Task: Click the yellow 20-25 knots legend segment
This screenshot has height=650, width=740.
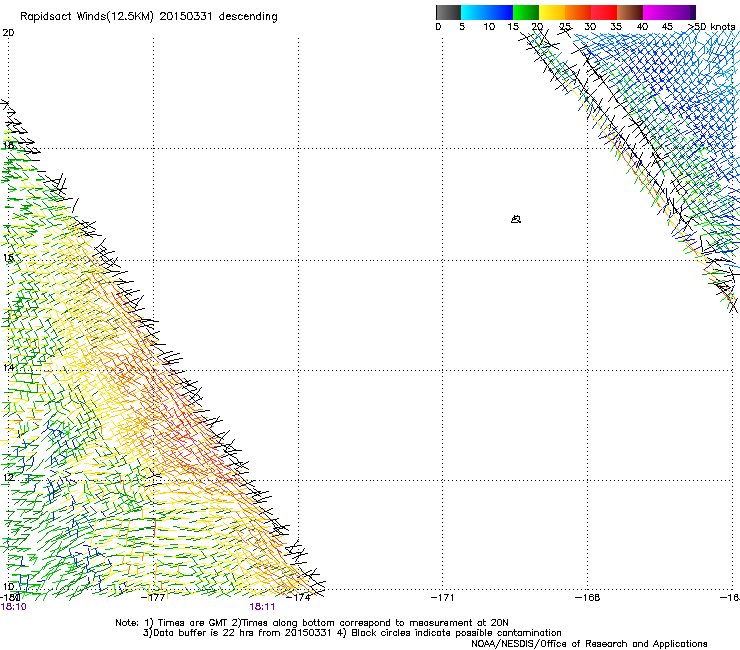Action: (x=552, y=12)
